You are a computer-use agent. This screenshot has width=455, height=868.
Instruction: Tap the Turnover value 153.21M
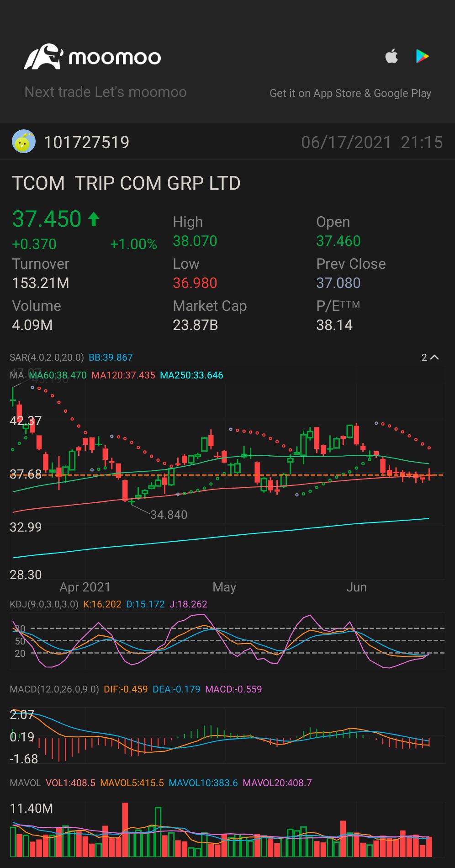41,283
